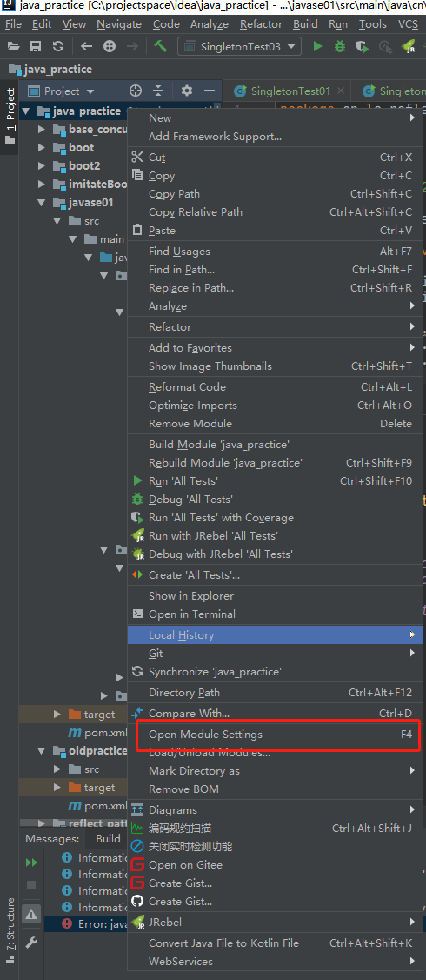Collapse the src folder under javase01
Image resolution: width=426 pixels, height=980 pixels.
tap(57, 220)
